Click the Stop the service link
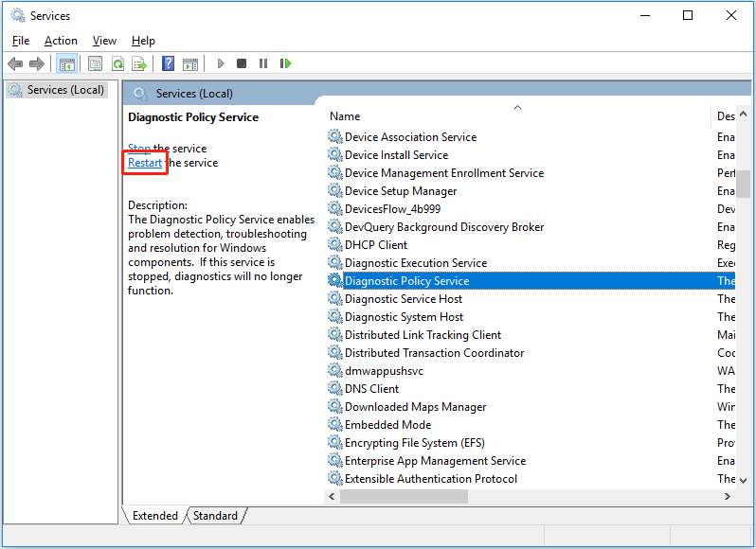This screenshot has height=549, width=756. 139,149
